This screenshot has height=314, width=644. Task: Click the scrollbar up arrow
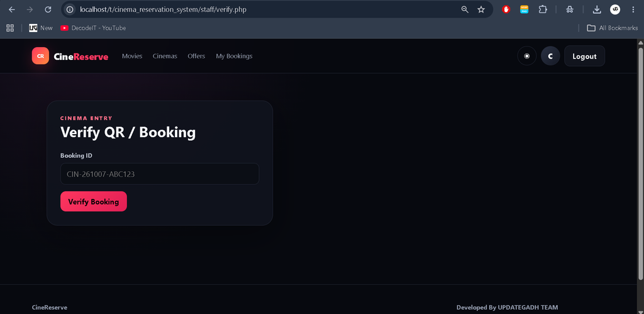[640, 43]
